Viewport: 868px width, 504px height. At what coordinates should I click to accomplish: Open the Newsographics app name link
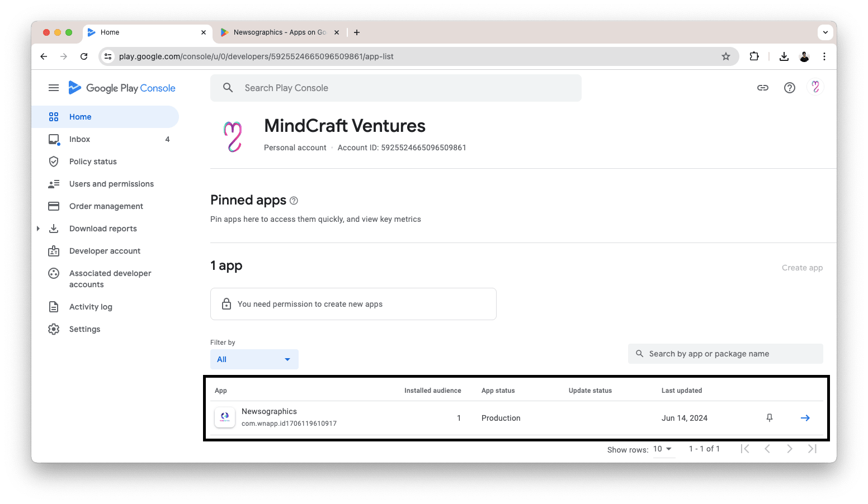269,411
